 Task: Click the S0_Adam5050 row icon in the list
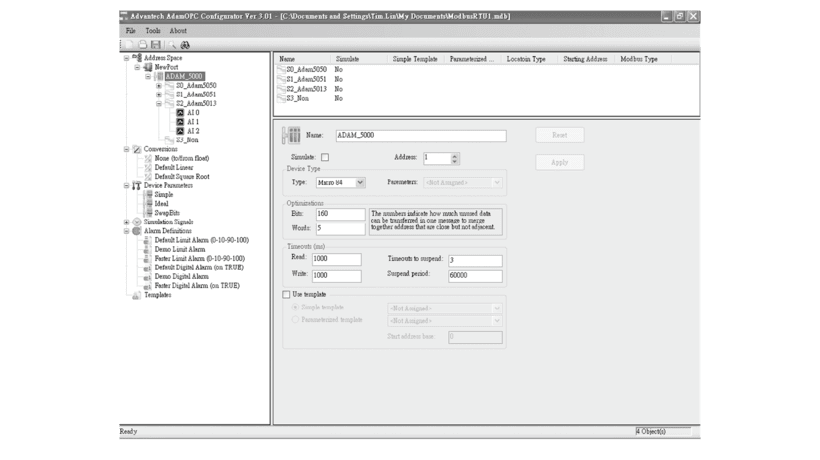[281, 69]
